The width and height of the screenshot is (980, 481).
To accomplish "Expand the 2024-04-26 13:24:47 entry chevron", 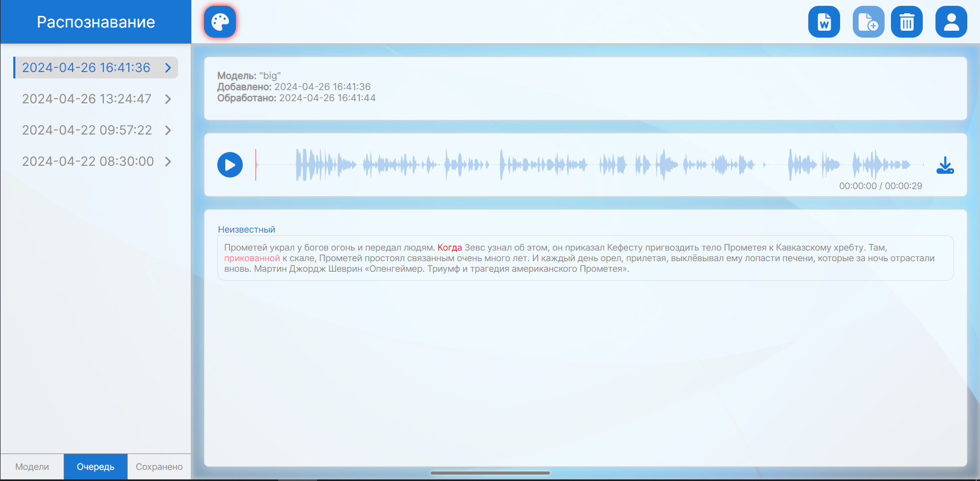I will (x=168, y=99).
